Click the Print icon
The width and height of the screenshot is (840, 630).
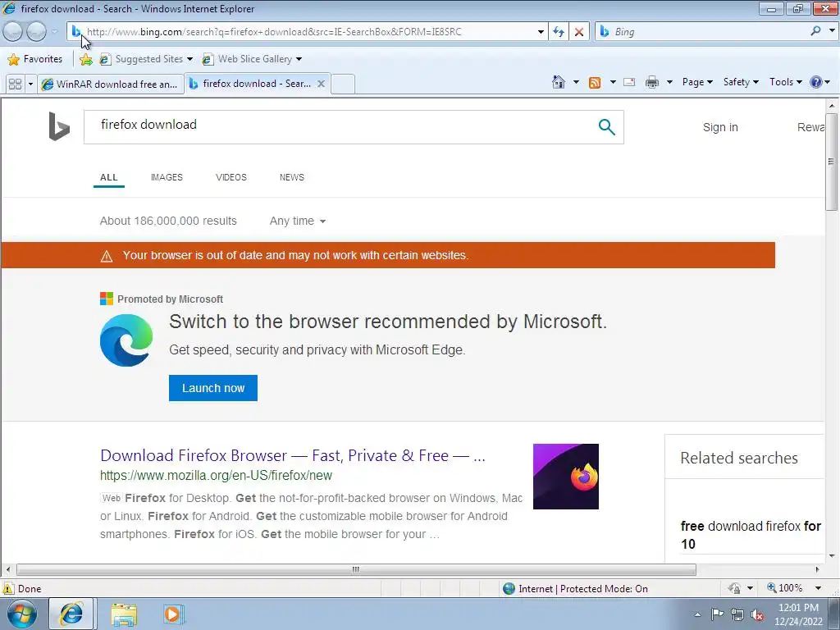[x=652, y=82]
